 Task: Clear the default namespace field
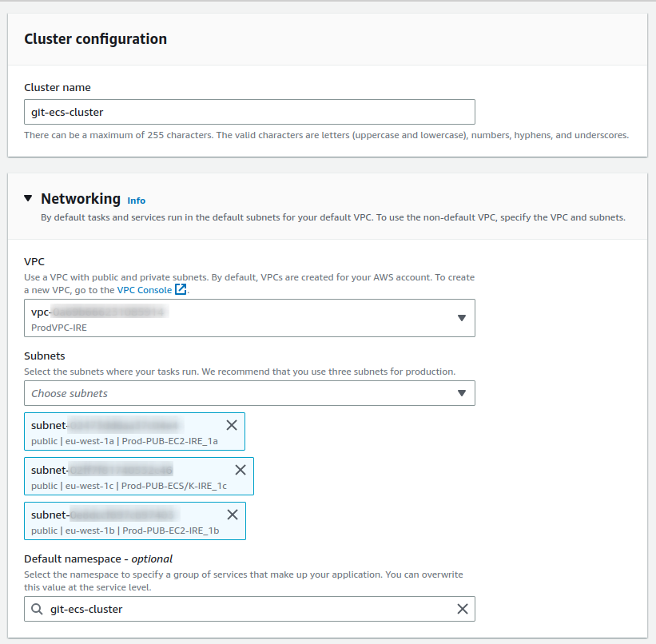pyautogui.click(x=462, y=609)
